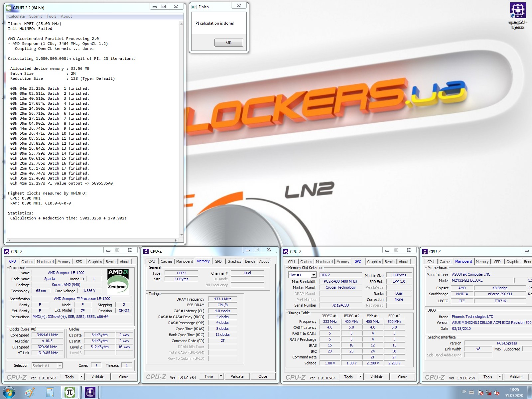Switch to Graphics tab in first CPU-Z window
The width and height of the screenshot is (532, 399).
click(x=95, y=262)
